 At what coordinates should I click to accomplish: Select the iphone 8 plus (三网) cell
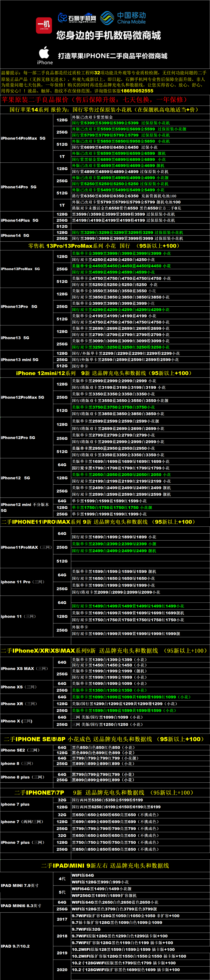click(26, 777)
